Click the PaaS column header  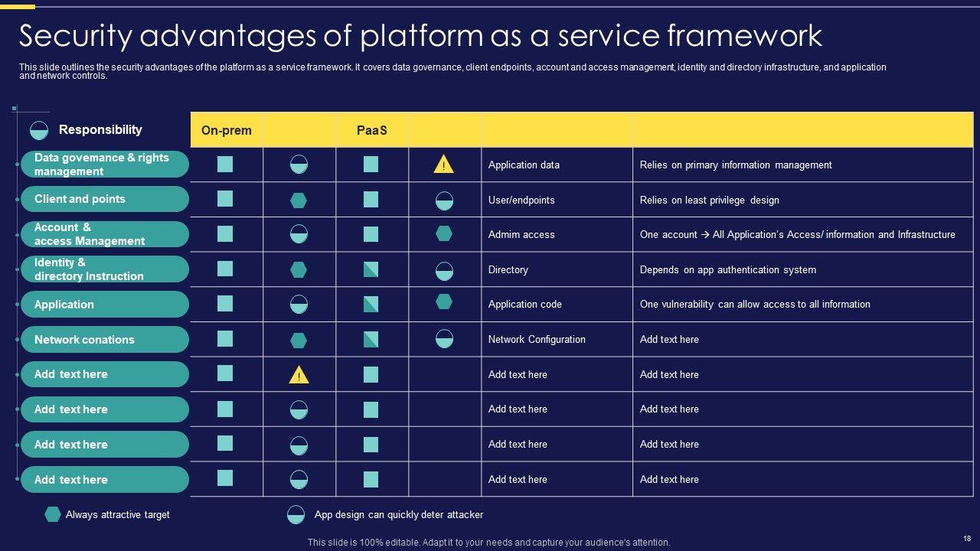(372, 130)
